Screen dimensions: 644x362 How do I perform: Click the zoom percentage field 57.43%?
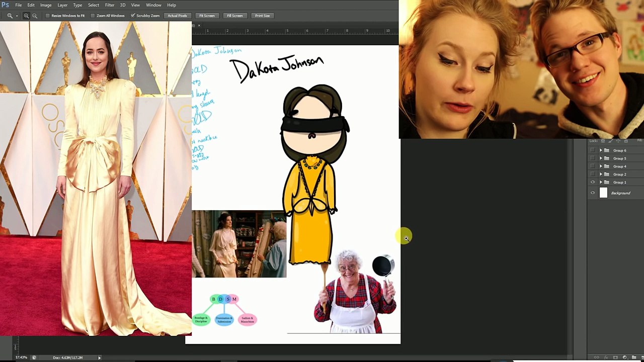pos(21,357)
